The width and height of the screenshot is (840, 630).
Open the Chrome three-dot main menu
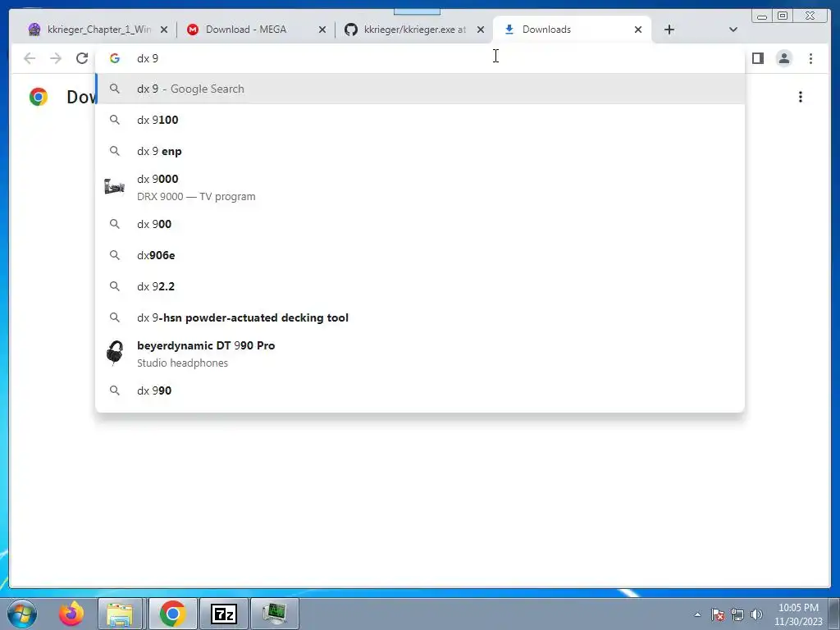(810, 58)
